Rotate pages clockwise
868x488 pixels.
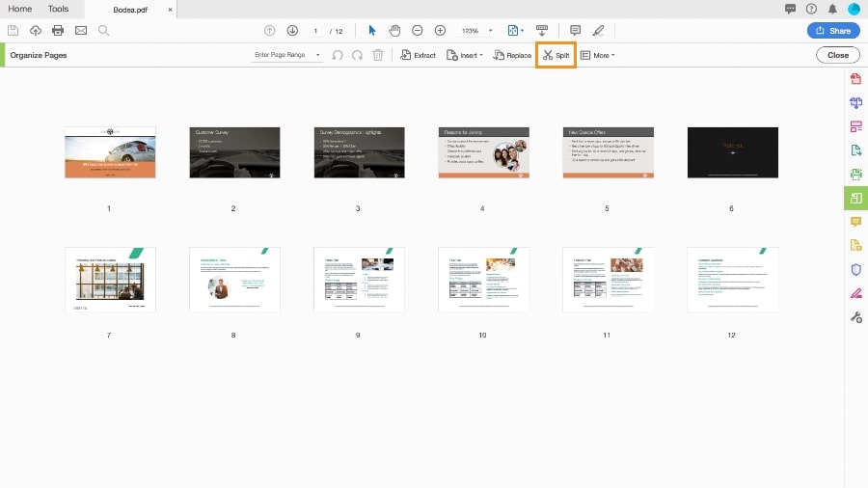click(x=358, y=55)
